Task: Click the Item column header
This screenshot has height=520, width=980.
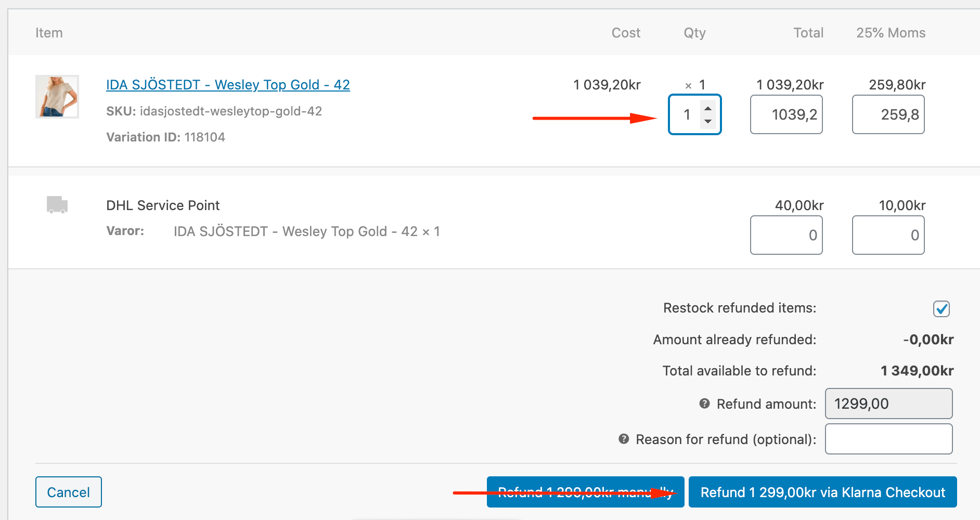Action: point(49,33)
